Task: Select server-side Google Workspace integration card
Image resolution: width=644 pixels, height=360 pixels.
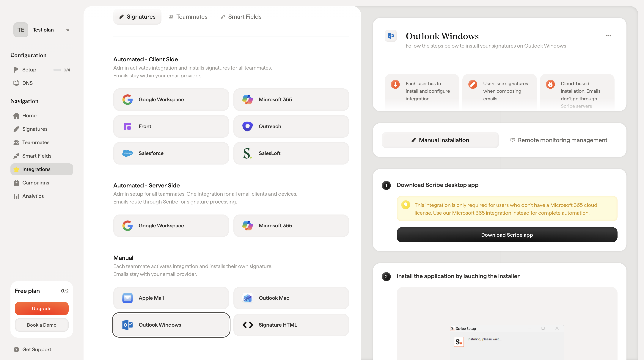Action: pos(171,226)
